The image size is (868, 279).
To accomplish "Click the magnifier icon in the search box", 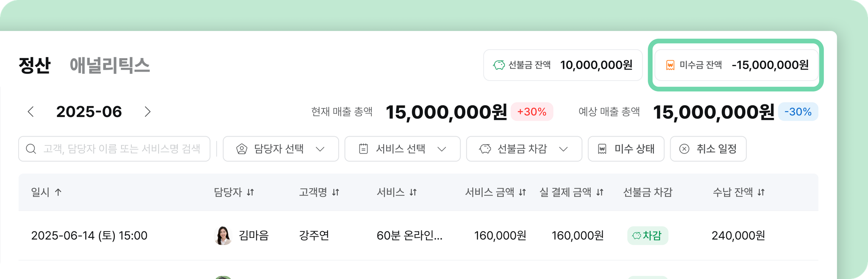I will coord(31,149).
